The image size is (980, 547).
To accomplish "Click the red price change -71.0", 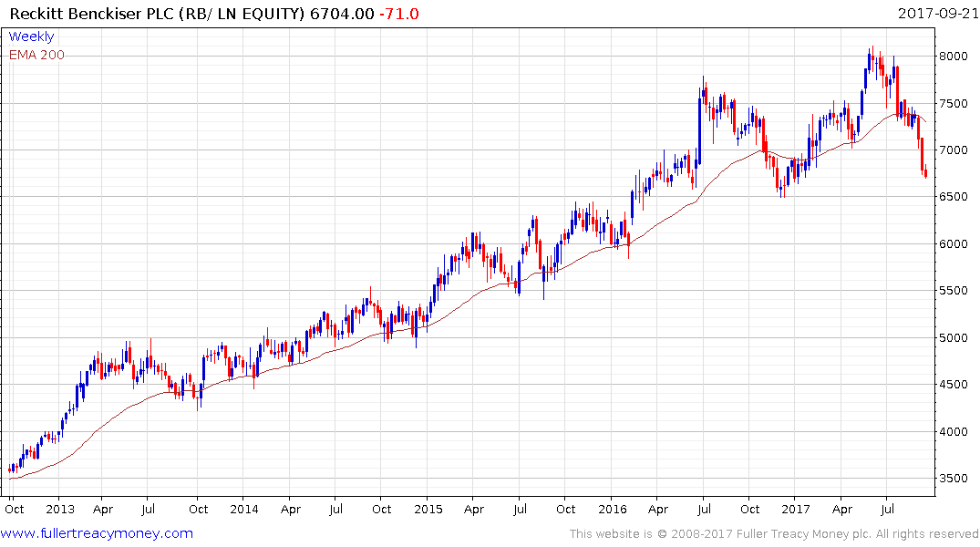I will click(399, 14).
